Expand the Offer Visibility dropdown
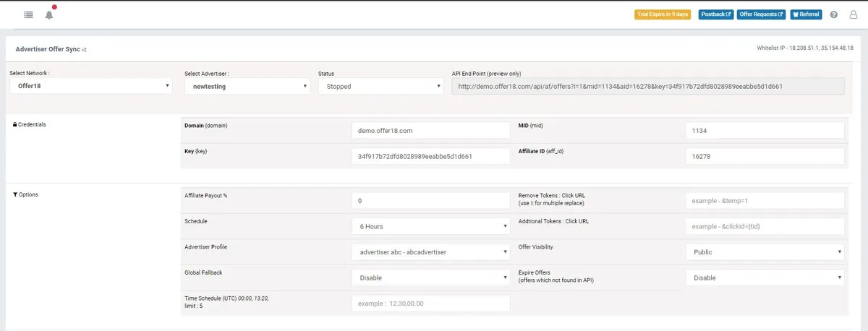868x331 pixels. 765,252
